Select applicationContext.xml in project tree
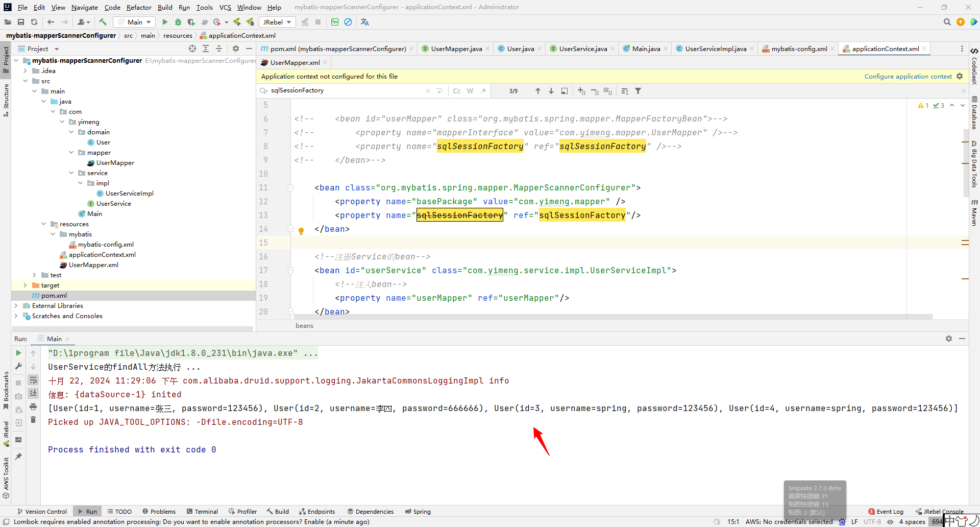This screenshot has height=527, width=980. pyautogui.click(x=102, y=255)
